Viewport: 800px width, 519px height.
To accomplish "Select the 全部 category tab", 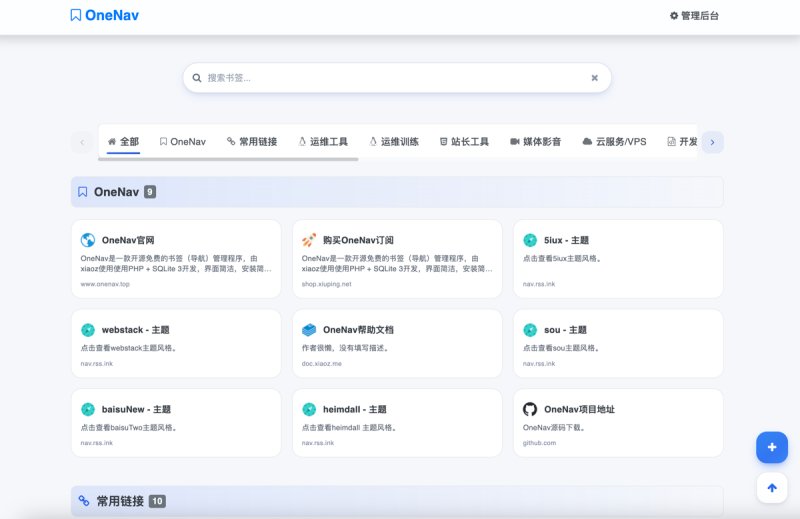I will [x=123, y=142].
